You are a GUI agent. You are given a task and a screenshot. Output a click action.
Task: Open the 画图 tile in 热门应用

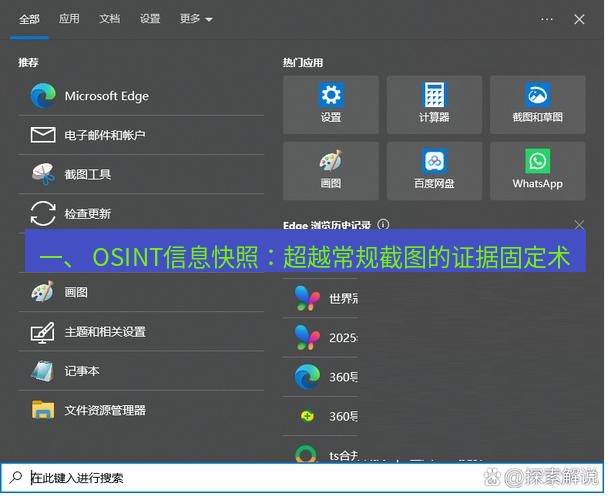331,171
